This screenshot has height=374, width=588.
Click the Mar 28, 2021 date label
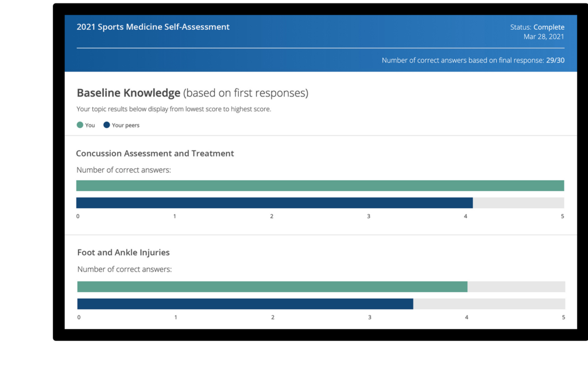(544, 36)
